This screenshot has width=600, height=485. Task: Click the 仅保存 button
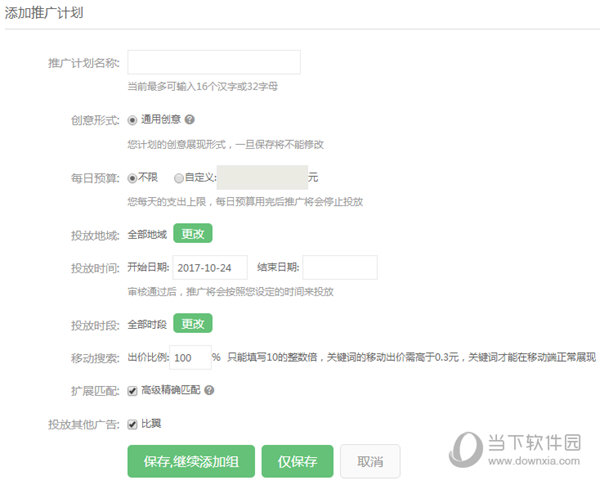[297, 461]
